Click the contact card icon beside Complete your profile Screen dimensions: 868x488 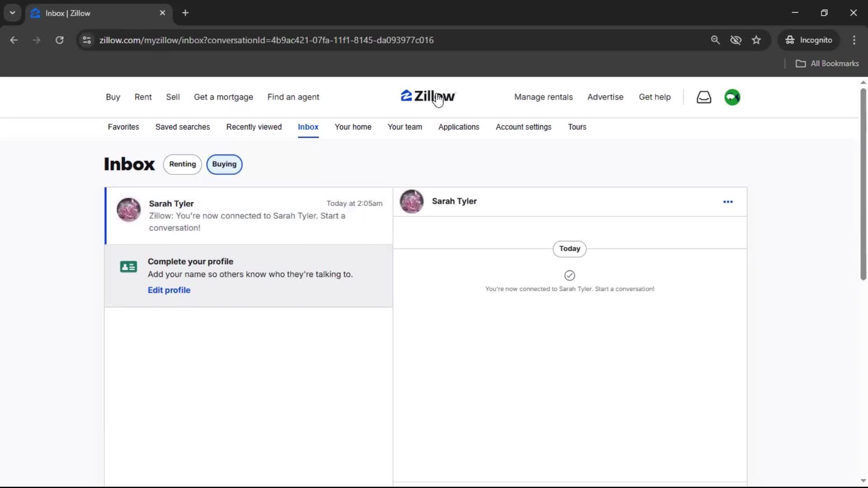pos(128,267)
